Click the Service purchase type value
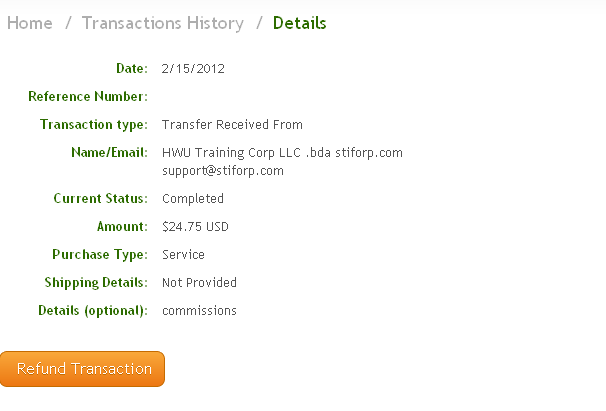This screenshot has width=606, height=411. tap(183, 255)
